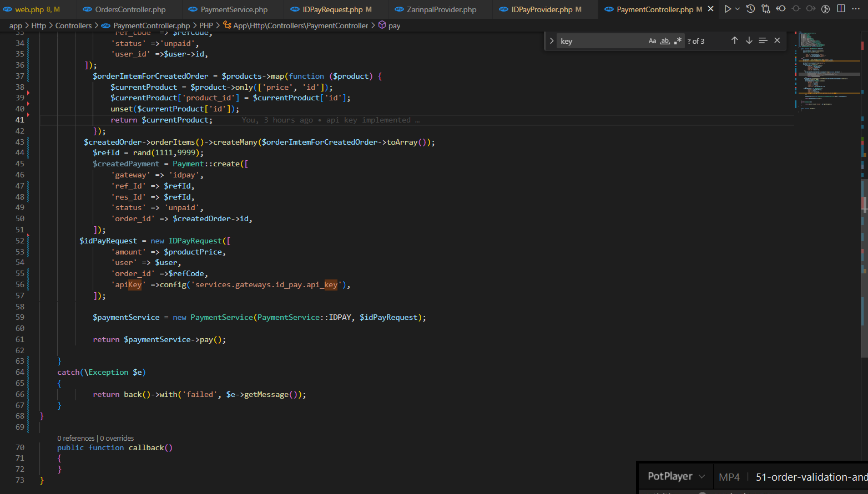Open file history timeline icon
The height and width of the screenshot is (494, 868).
tap(750, 9)
